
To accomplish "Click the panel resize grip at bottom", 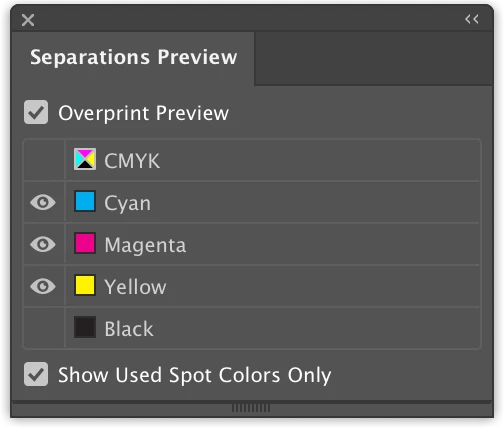I will 251,408.
